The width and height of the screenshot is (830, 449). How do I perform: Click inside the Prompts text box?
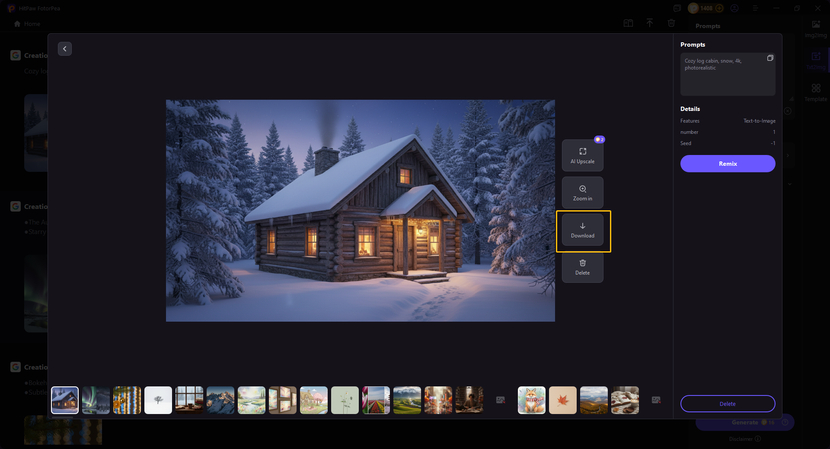coord(728,74)
